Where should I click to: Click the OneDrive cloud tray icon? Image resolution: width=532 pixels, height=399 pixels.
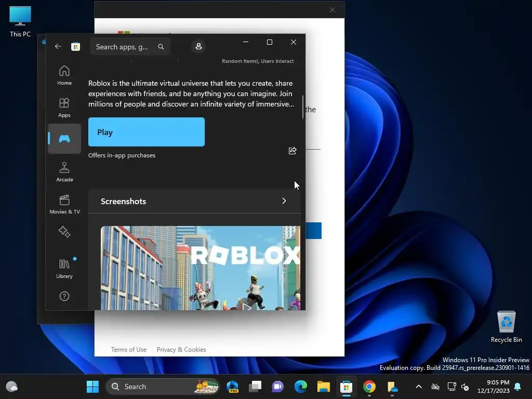tap(436, 387)
